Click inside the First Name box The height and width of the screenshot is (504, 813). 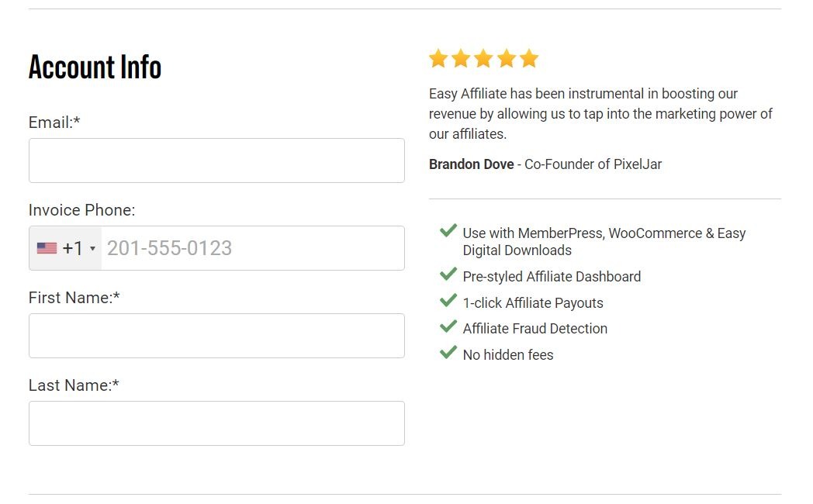point(216,335)
